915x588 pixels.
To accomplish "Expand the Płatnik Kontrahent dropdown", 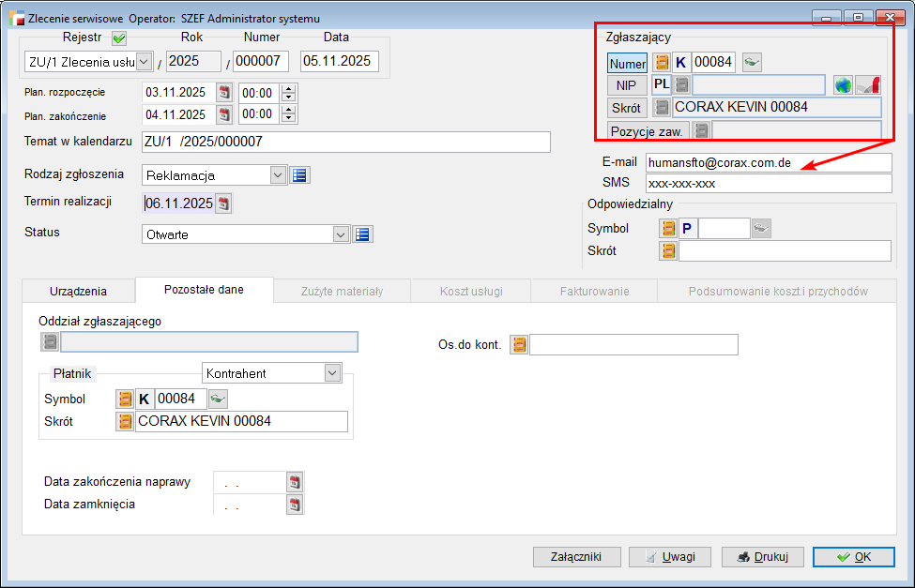I will [x=332, y=373].
